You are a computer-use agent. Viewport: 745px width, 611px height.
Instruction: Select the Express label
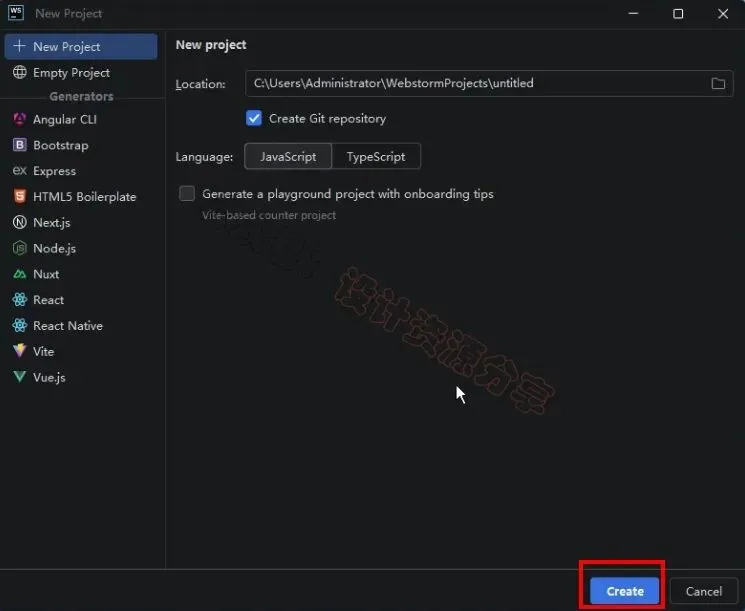click(54, 171)
